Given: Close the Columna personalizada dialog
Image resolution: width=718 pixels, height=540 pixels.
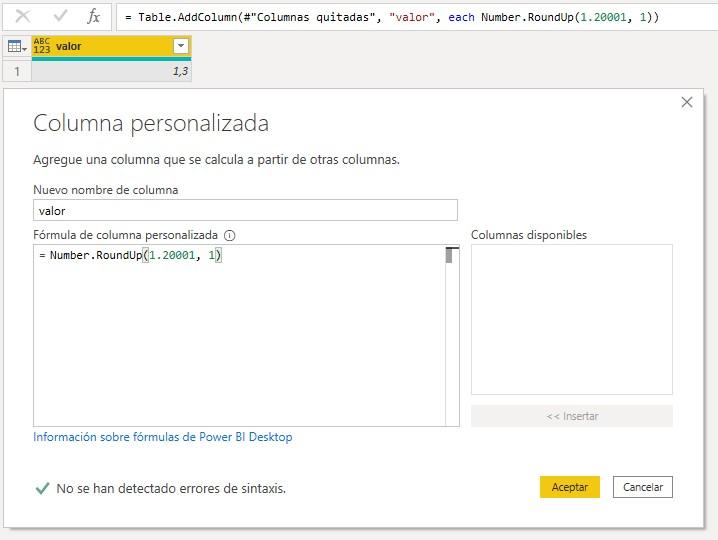Looking at the screenshot, I should tap(686, 102).
